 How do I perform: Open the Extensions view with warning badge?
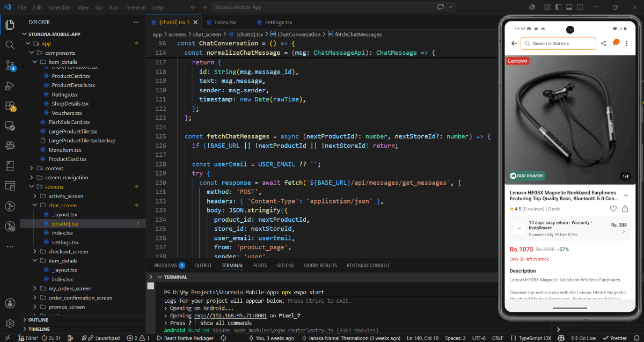tap(10, 106)
